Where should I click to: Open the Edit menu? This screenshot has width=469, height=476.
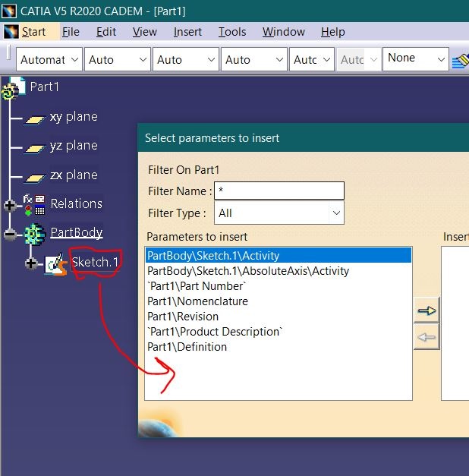point(106,32)
